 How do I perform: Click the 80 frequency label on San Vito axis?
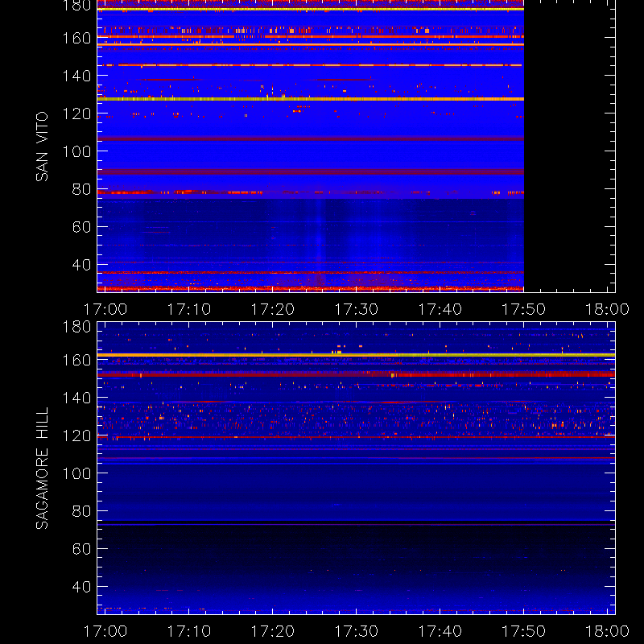click(x=81, y=189)
